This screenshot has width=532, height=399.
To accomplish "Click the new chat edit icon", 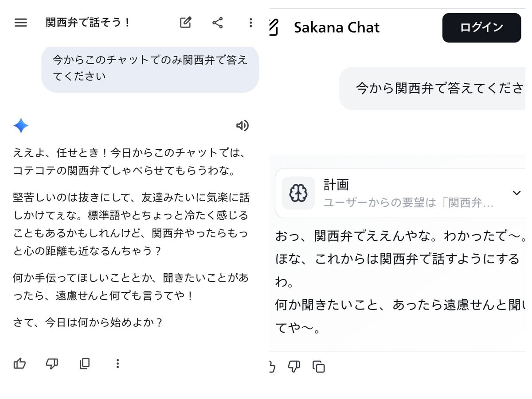I will [185, 23].
